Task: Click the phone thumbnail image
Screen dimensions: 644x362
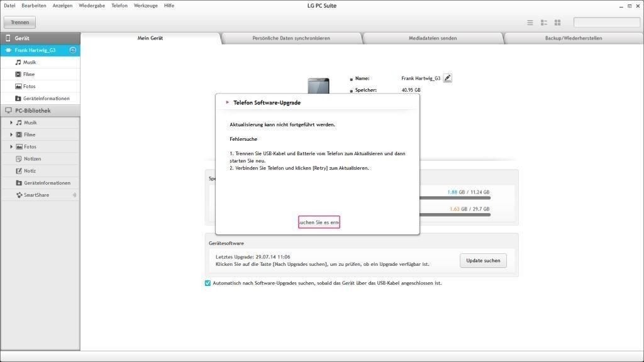Action: [319, 85]
